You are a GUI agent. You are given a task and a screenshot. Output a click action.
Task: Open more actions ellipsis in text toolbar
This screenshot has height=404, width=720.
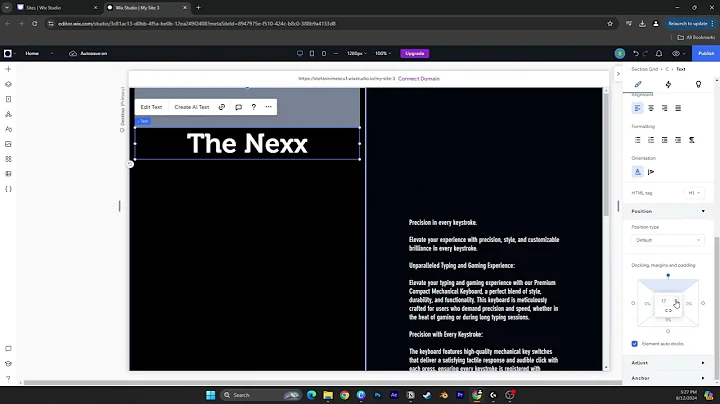click(x=269, y=107)
